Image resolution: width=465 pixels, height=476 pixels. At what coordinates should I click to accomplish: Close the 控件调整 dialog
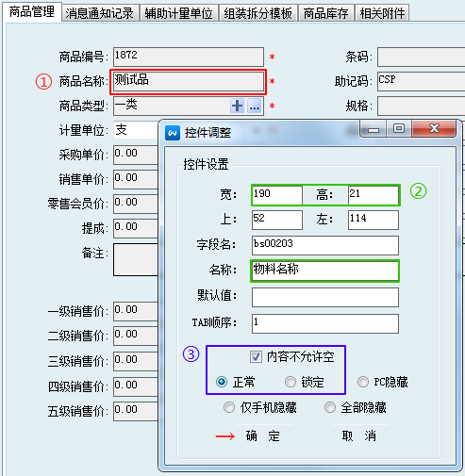point(434,128)
